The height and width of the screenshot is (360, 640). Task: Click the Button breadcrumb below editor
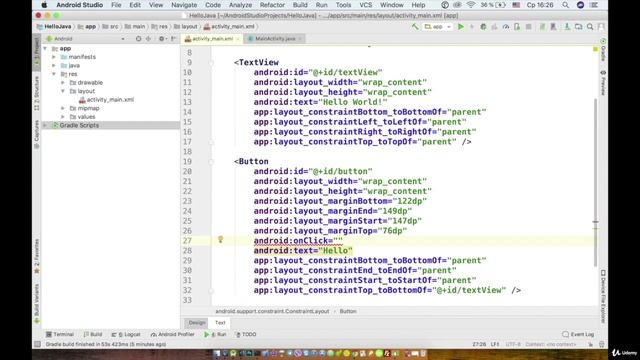[348, 311]
